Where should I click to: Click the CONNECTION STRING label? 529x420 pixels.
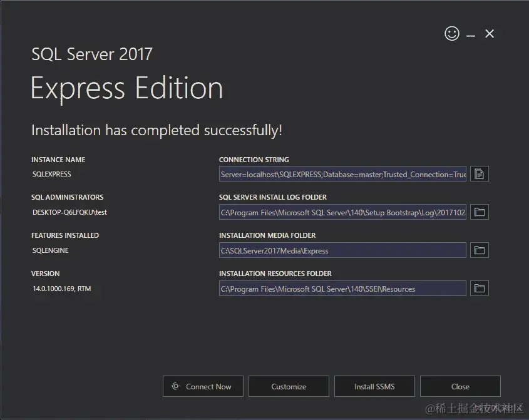254,160
